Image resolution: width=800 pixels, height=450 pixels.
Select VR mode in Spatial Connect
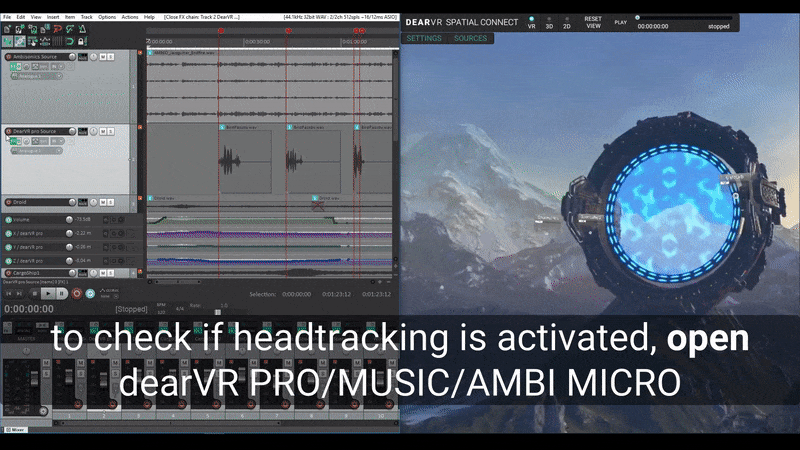[x=532, y=23]
